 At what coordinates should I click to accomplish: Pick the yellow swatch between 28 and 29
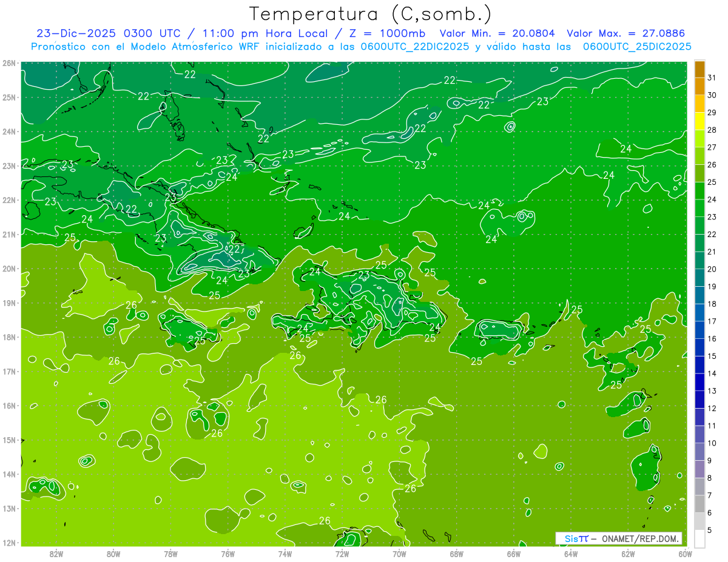pos(699,121)
